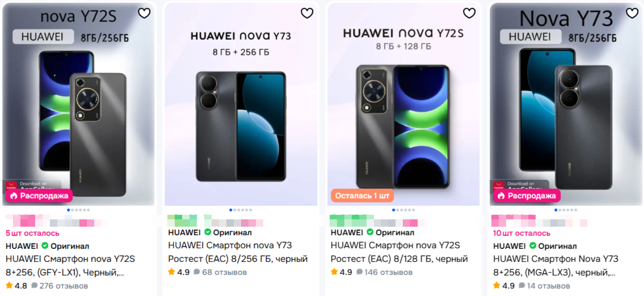Open the 146 отзывов reviews link
Image resolution: width=644 pixels, height=296 pixels.
[385, 272]
